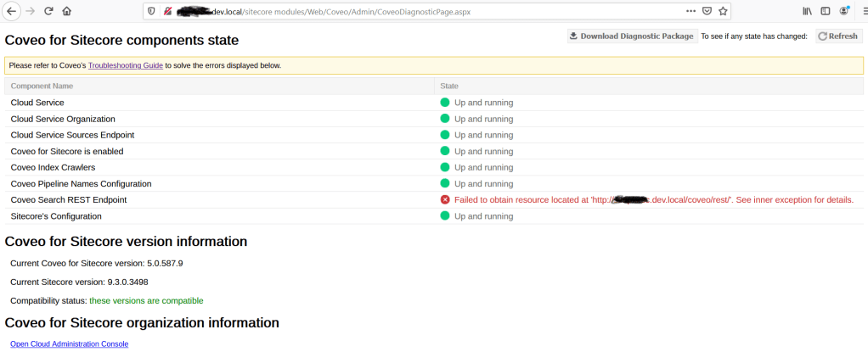The width and height of the screenshot is (868, 352).
Task: Open Cloud Administration Console link
Action: point(69,344)
